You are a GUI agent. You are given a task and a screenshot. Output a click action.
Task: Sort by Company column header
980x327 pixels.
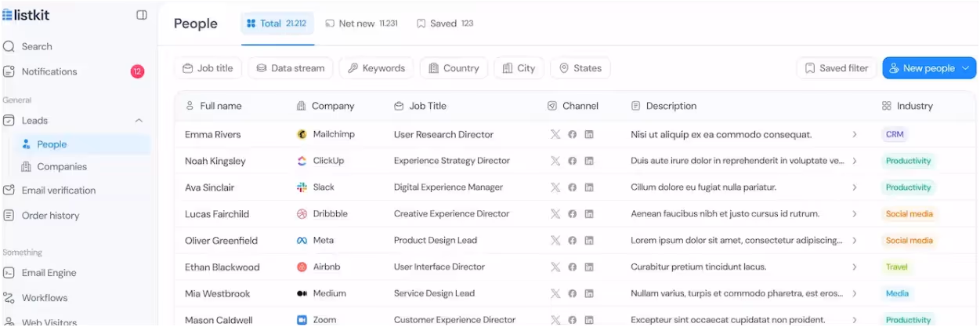point(325,106)
